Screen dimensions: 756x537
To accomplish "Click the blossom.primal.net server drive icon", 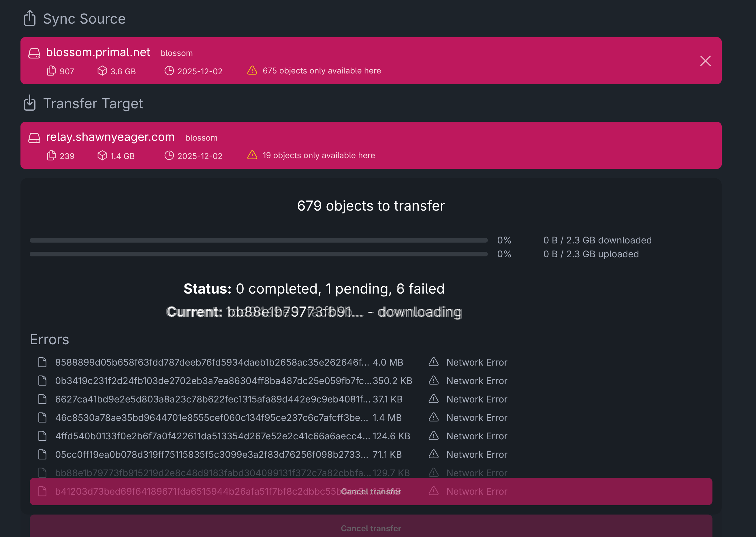I will point(34,53).
